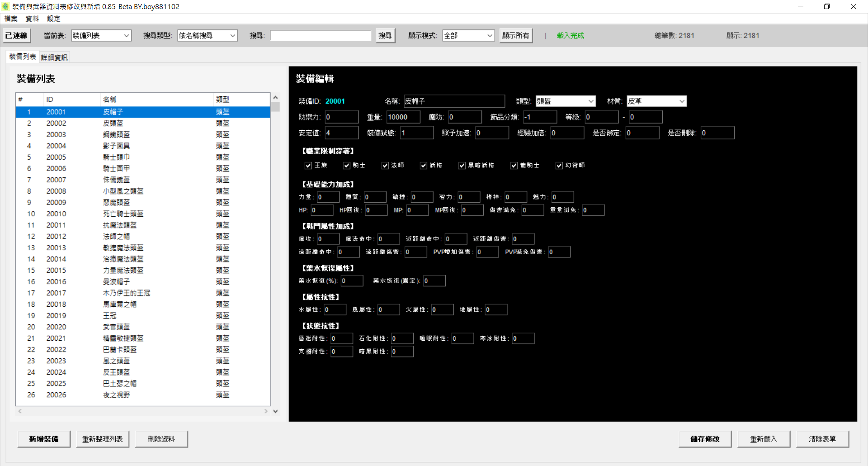Click the horizontal scrollbar left arrow

[x=20, y=411]
